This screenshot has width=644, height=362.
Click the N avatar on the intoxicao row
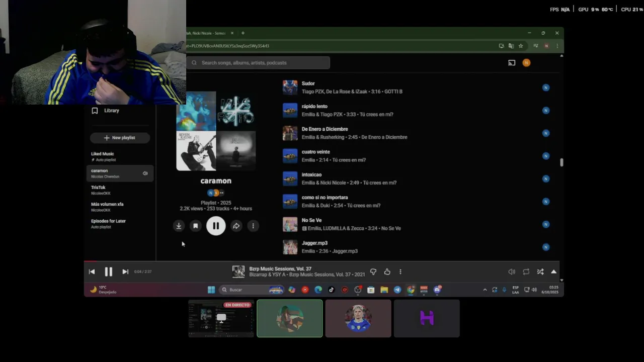(546, 178)
